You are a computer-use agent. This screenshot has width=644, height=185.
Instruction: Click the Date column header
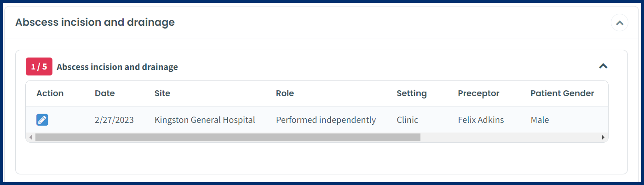coord(105,93)
